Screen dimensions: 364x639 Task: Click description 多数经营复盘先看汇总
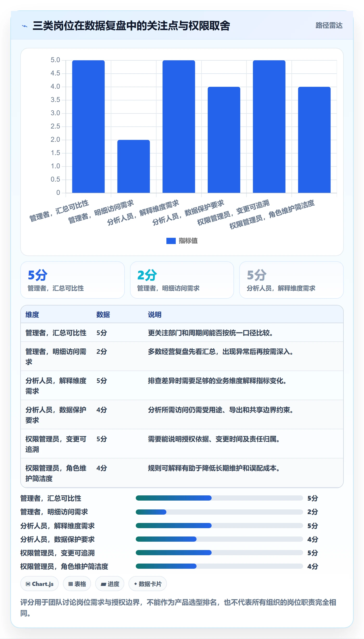(x=220, y=352)
